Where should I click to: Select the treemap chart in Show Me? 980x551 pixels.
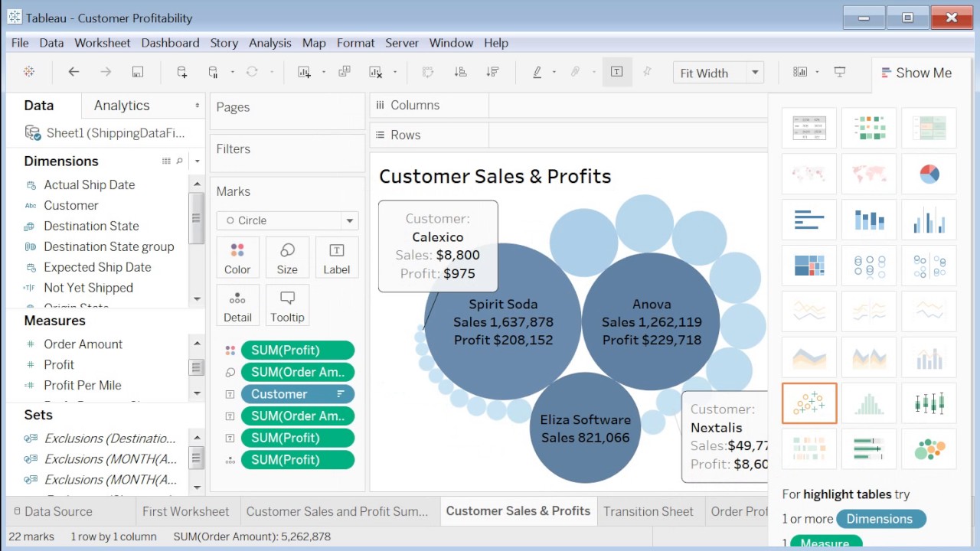tap(809, 266)
